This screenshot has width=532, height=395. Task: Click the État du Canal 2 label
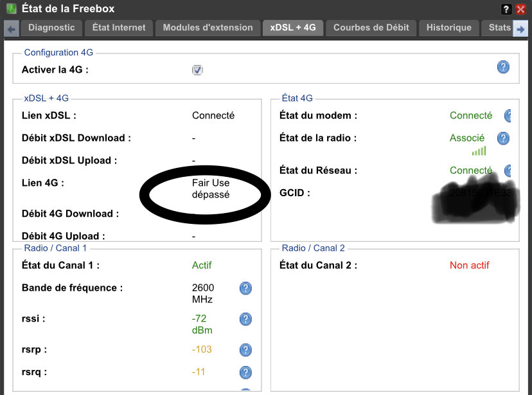[318, 265]
